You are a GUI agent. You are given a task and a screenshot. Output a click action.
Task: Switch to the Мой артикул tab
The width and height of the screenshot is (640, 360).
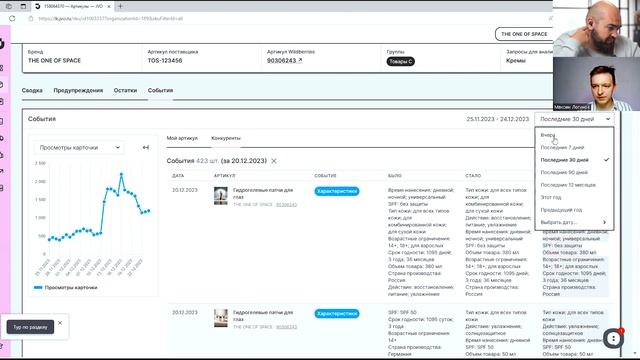[182, 138]
